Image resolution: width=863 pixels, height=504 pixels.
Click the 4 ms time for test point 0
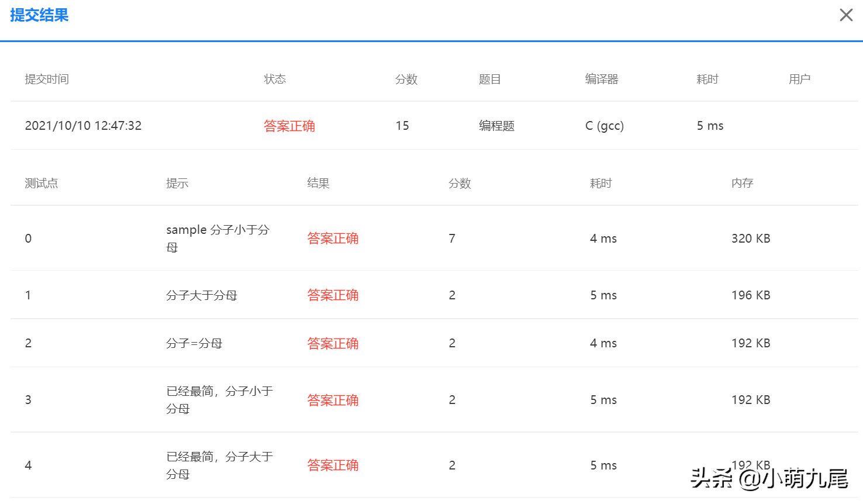click(603, 238)
